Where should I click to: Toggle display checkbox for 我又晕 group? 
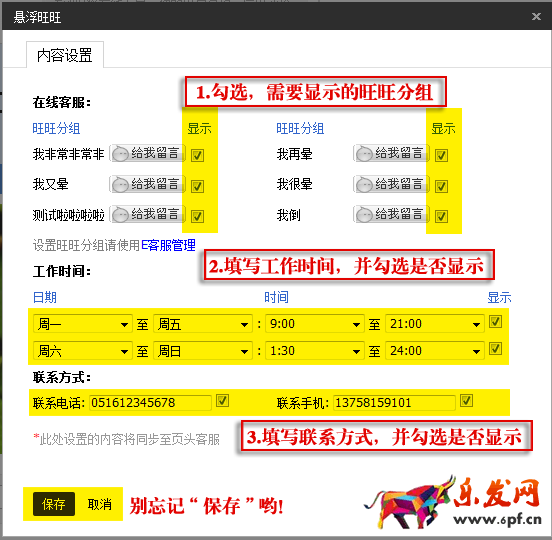pyautogui.click(x=197, y=186)
